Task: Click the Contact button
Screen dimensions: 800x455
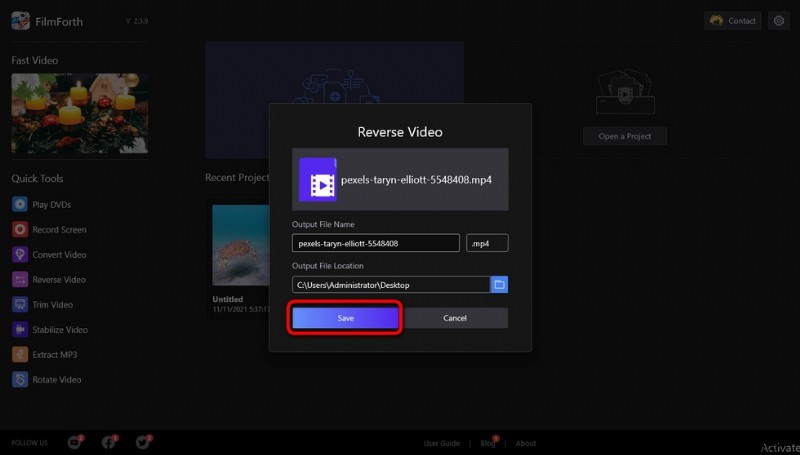Action: pos(733,21)
